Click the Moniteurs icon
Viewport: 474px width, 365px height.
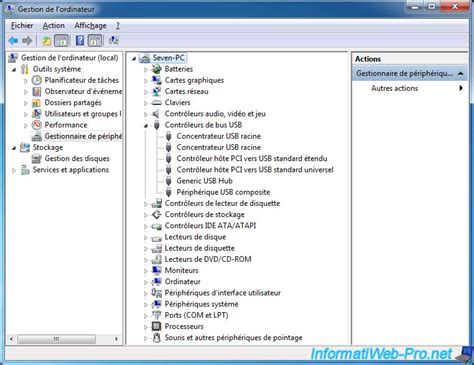pos(156,270)
